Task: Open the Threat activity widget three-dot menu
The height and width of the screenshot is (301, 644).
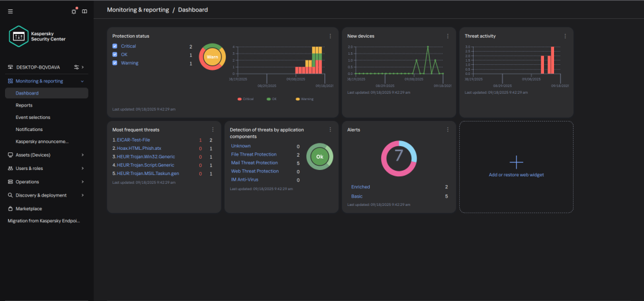Action: [x=565, y=36]
